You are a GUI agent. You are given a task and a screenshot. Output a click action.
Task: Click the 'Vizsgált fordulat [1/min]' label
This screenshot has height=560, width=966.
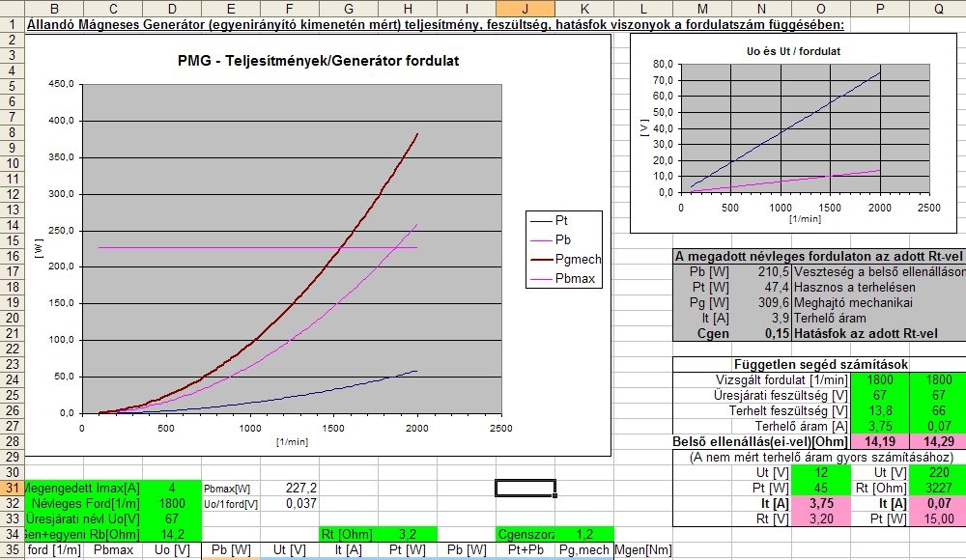[x=781, y=379]
